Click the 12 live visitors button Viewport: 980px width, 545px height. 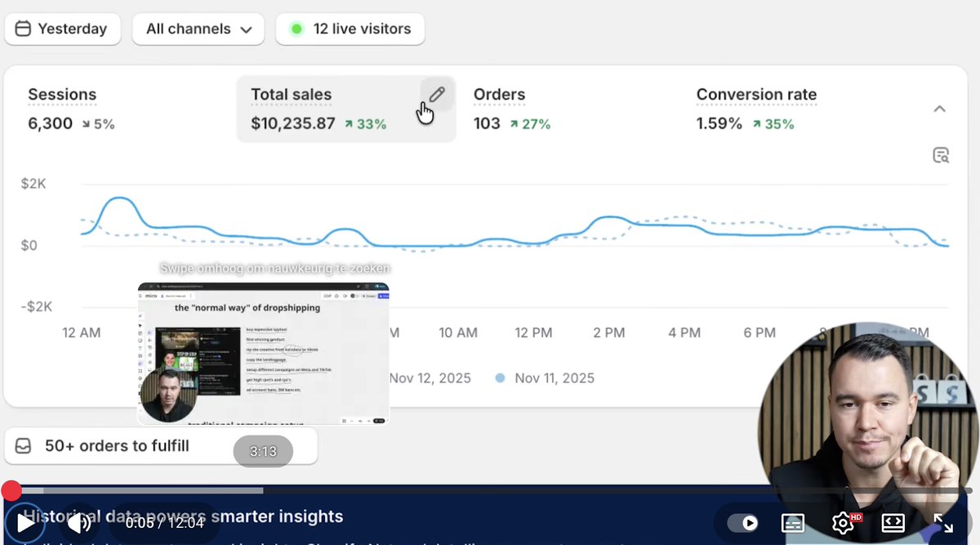click(x=350, y=29)
